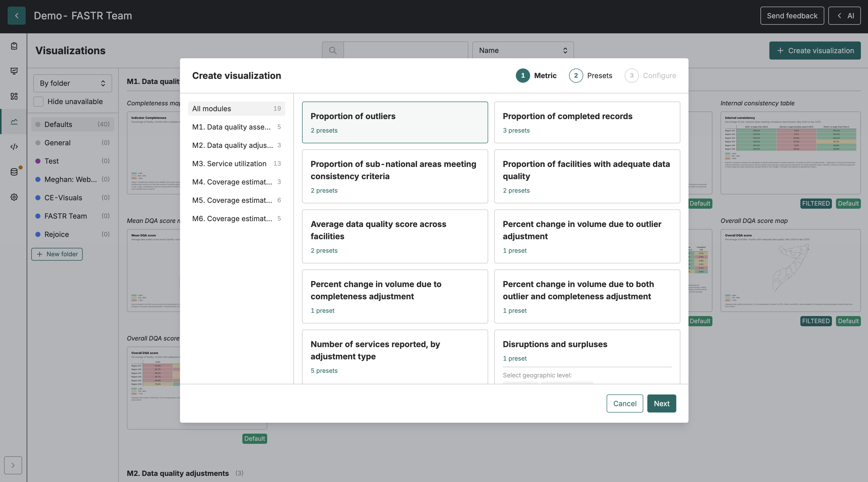Screen dimensions: 868x482
Task: Select the Defaults folder
Action: tap(72, 124)
